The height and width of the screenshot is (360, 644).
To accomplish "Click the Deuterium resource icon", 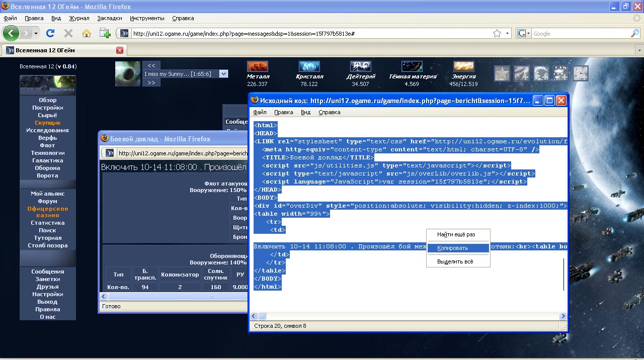I will click(361, 66).
